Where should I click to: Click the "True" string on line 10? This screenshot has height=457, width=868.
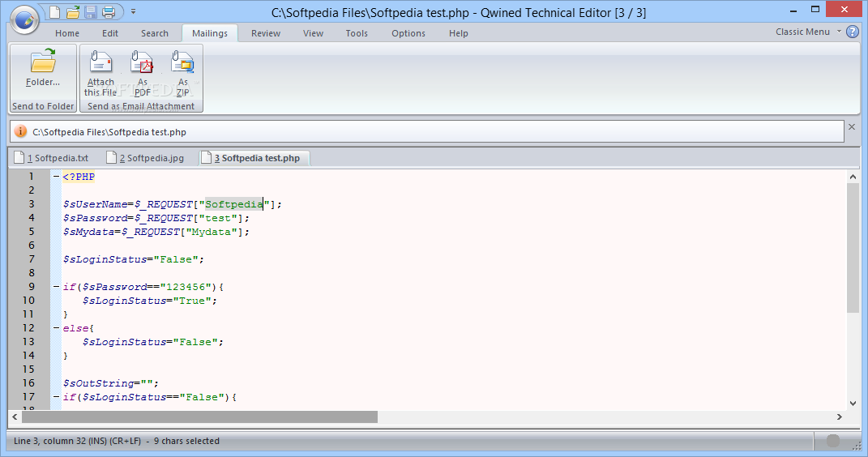click(x=192, y=301)
